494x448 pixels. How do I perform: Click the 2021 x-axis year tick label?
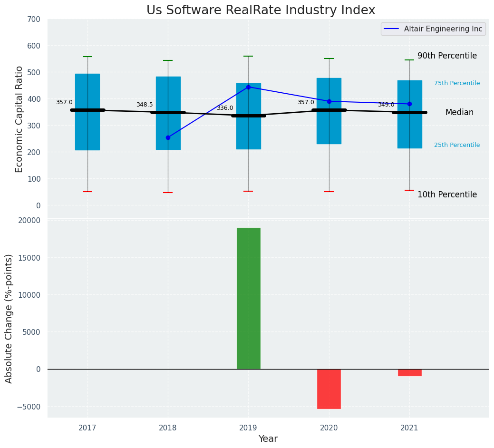click(409, 428)
